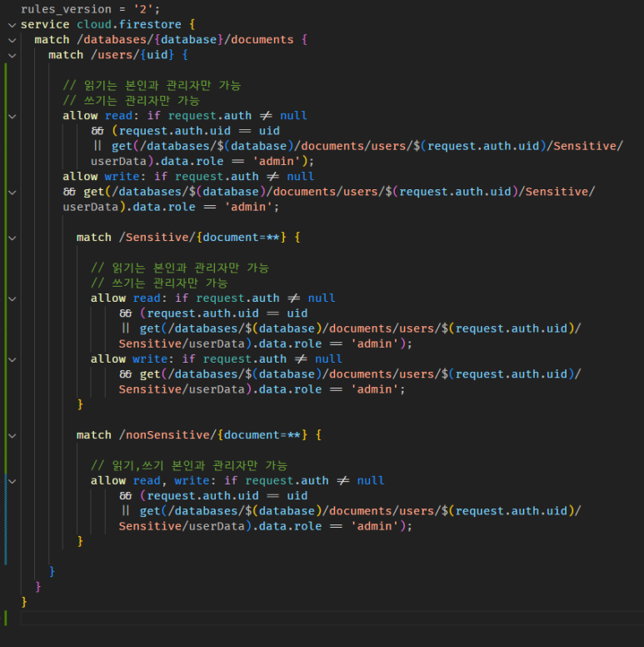Click the cloud.firestore service name
Viewport: 644px width, 647px height.
tap(129, 24)
